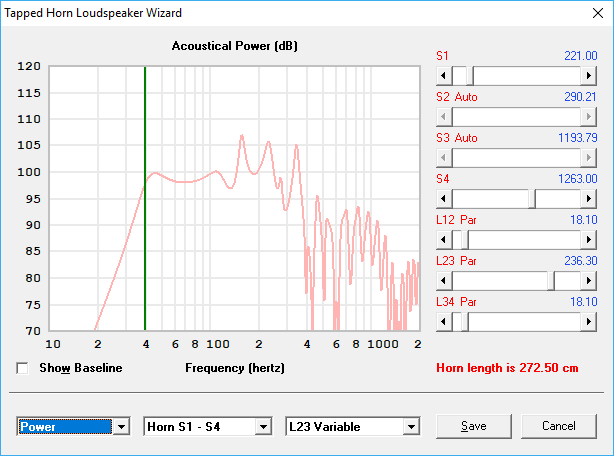Open the L23 Variable dropdown
Screen dimensions: 614x456
click(410, 427)
